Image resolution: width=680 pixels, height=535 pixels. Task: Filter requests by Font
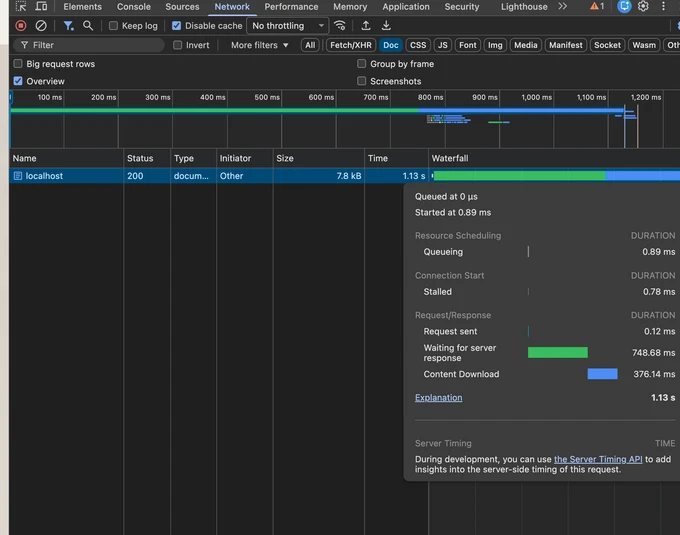(468, 45)
